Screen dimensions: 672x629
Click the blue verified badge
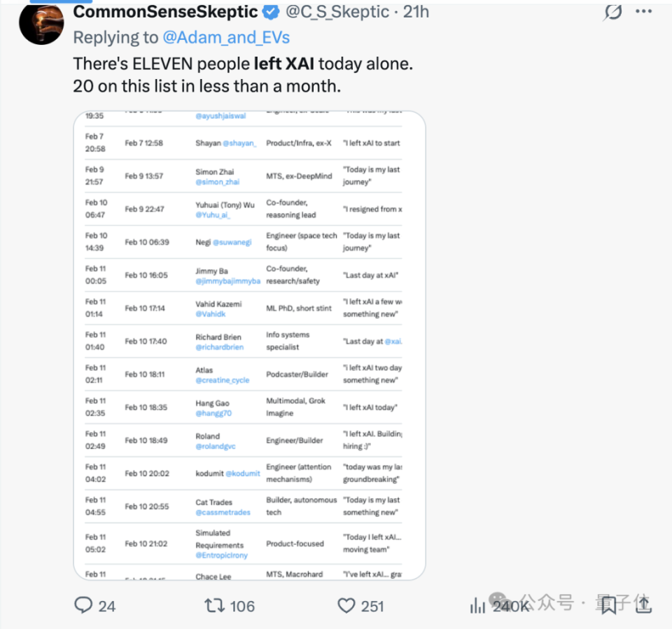[x=269, y=12]
